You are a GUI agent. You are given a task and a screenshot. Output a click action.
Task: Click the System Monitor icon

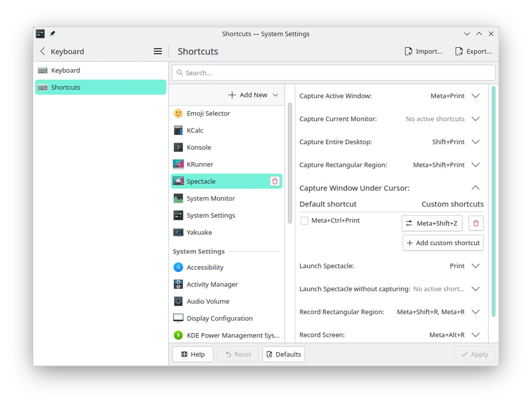click(x=178, y=198)
